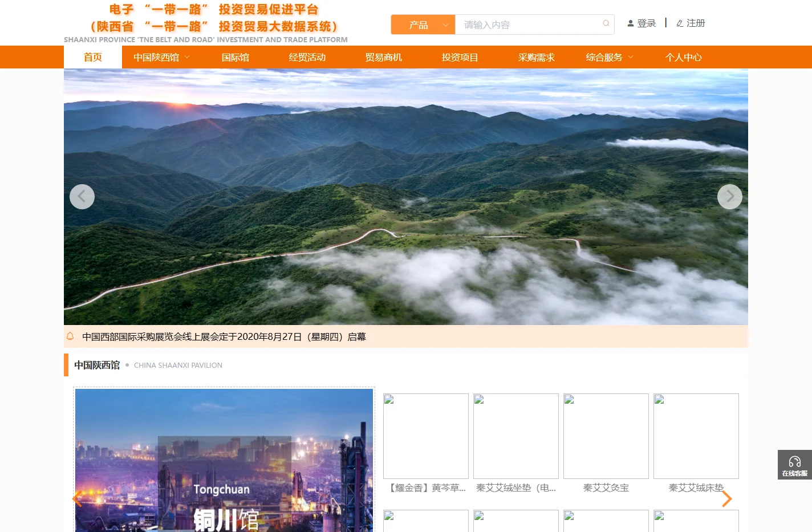The image size is (812, 532).
Task: Click the mountain banner image
Action: coord(406,197)
